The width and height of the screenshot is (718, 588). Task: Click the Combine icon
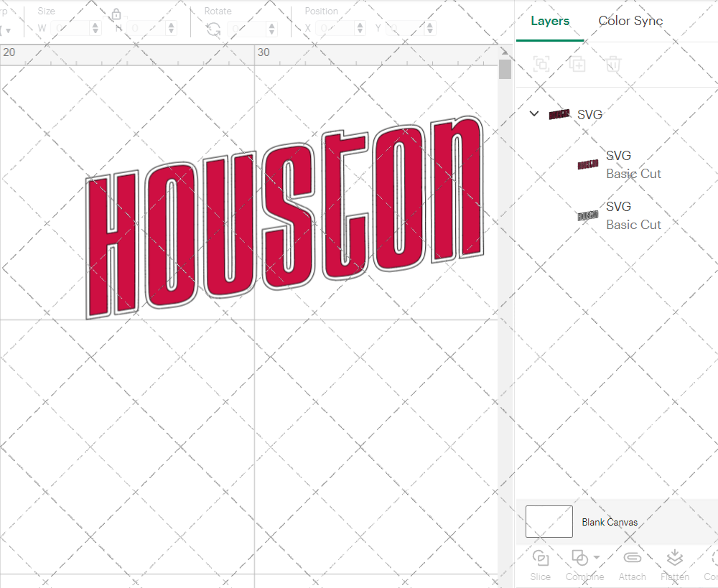click(x=579, y=558)
